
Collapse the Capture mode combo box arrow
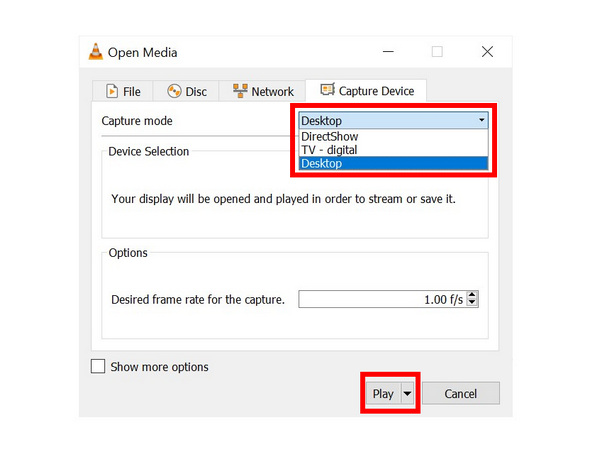481,120
